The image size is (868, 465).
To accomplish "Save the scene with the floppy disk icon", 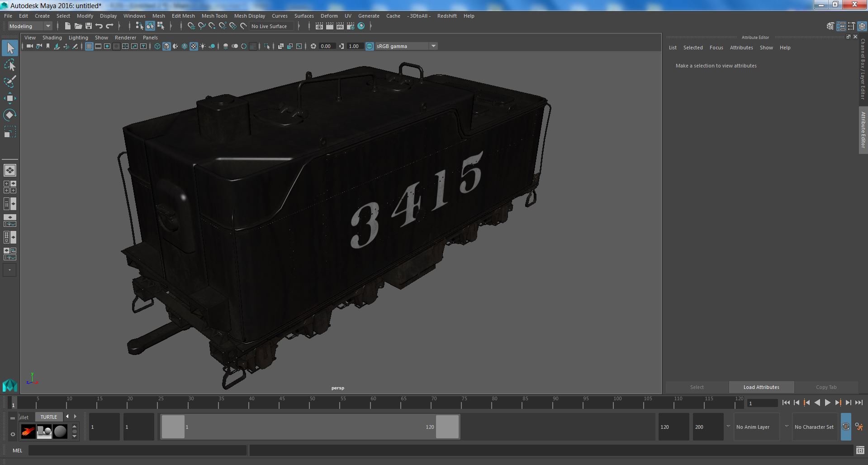I will (89, 26).
